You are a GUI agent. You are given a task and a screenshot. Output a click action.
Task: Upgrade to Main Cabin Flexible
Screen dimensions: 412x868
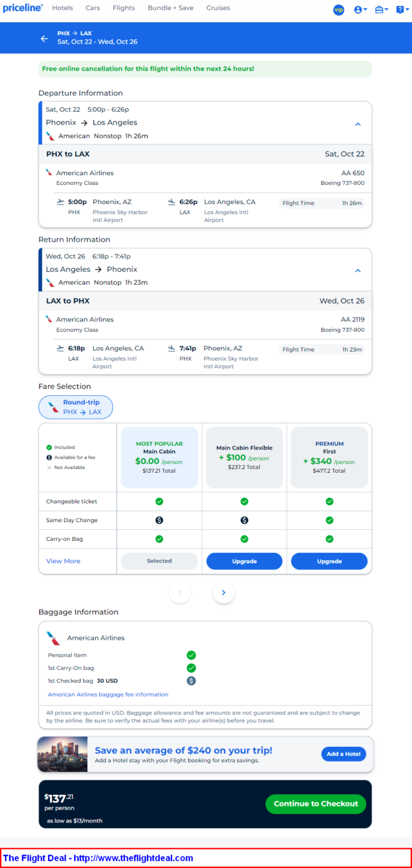coord(244,561)
